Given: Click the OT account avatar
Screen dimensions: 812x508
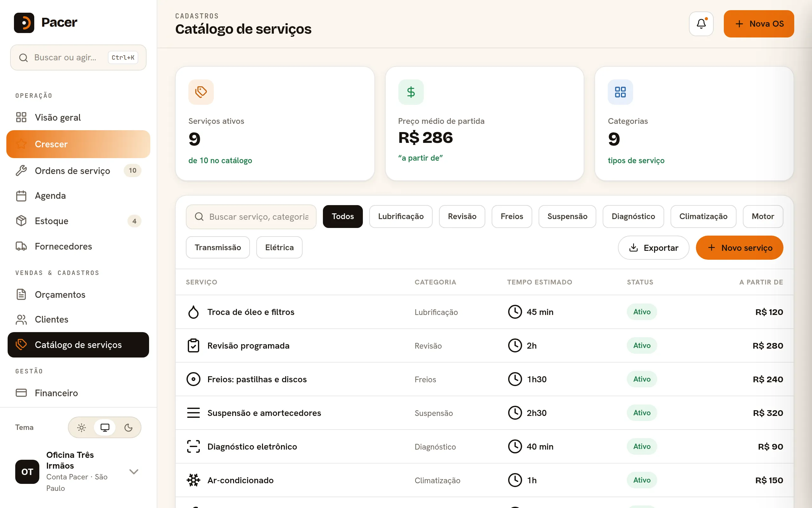Looking at the screenshot, I should [27, 471].
